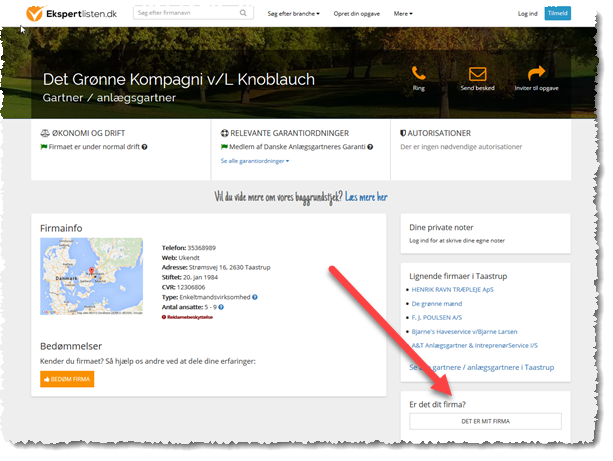Click the company title Det Grønne Kompagni
This screenshot has height=461, width=613.
click(x=179, y=79)
